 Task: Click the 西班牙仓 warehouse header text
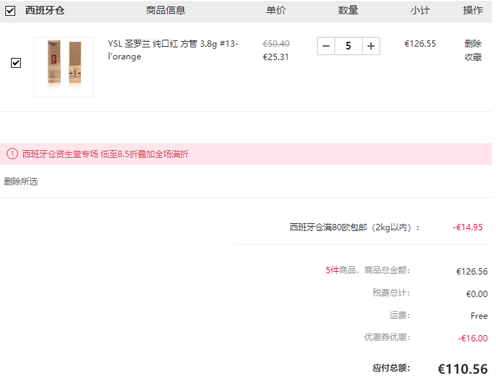45,10
